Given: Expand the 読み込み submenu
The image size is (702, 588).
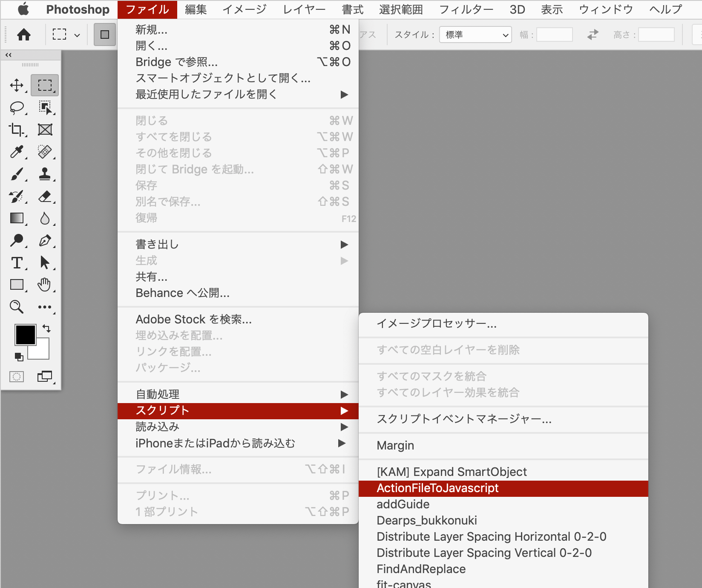Looking at the screenshot, I should click(238, 427).
